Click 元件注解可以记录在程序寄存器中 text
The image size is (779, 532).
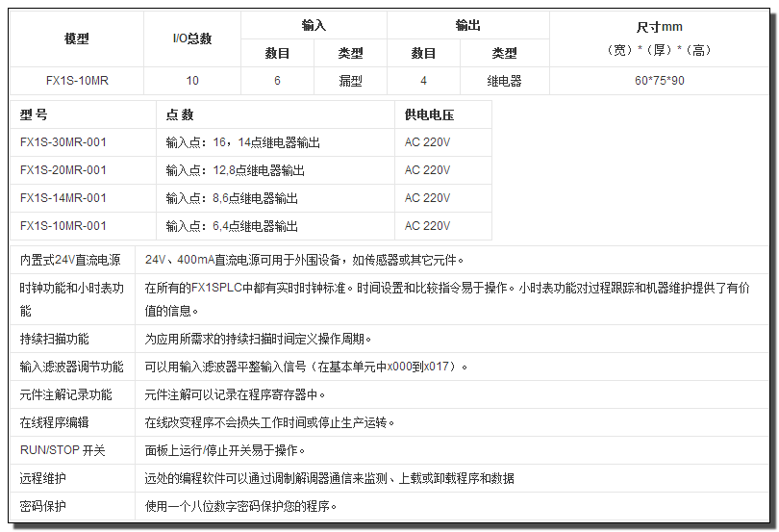point(235,394)
